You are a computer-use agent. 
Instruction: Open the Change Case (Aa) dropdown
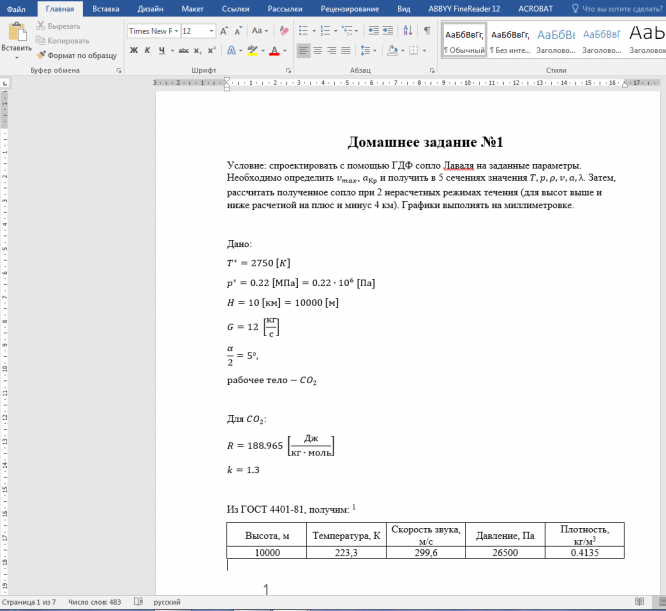tap(260, 31)
